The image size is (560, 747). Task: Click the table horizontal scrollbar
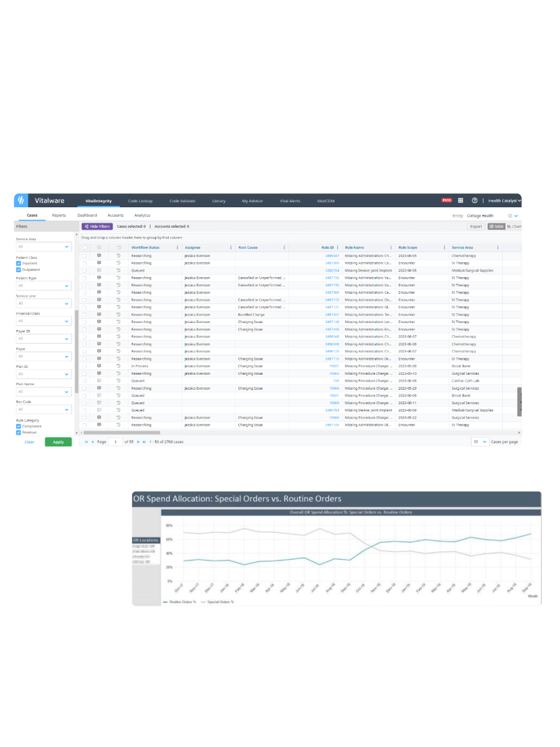121,432
